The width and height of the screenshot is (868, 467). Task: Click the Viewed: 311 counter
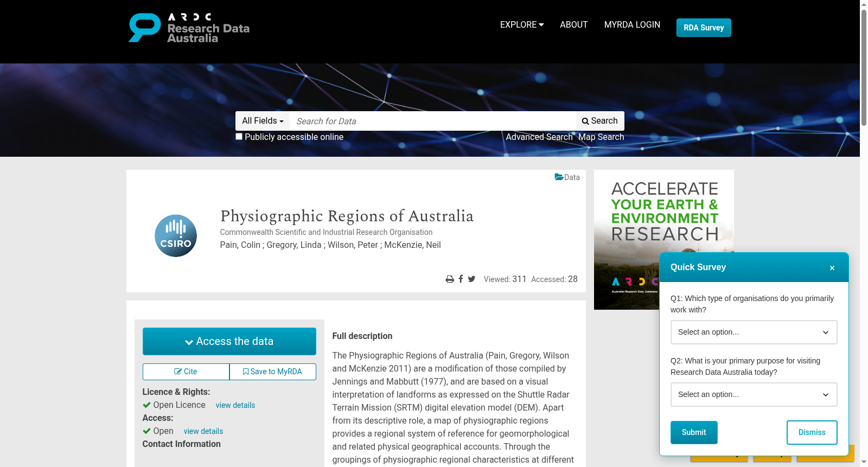click(x=505, y=279)
